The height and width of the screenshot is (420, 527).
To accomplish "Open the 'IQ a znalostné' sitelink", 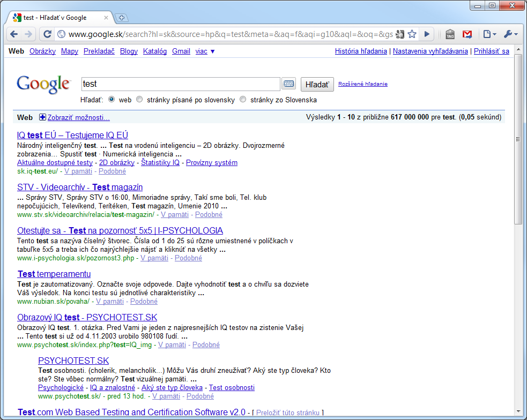I will (113, 387).
